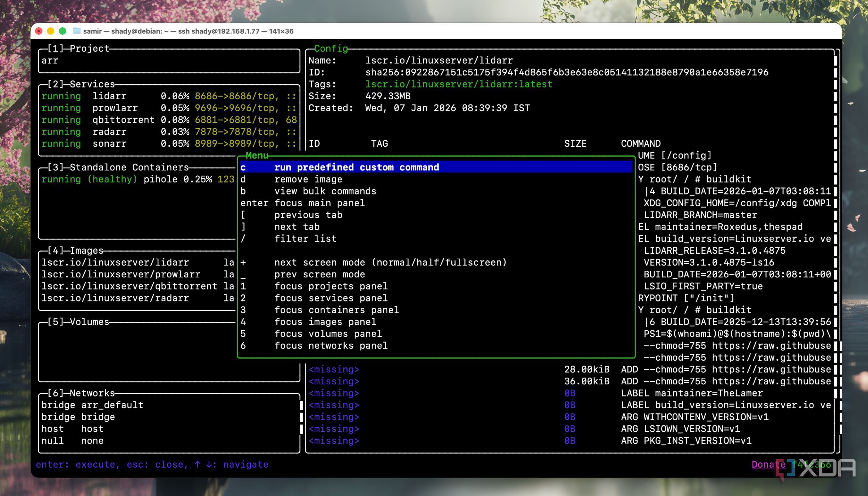Choose 'prev screen mode' menu entry

436,274
